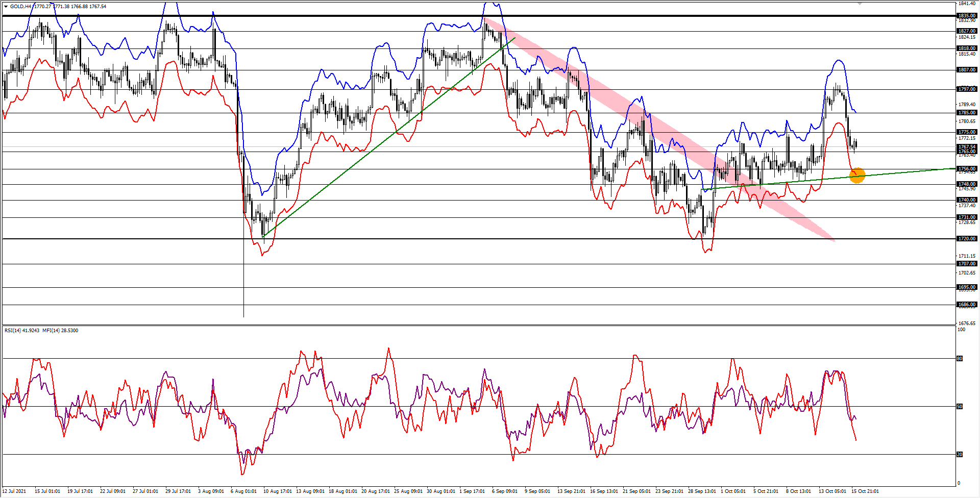Screen dimensions: 980x498
Task: Click the orange circle marker on trendline
Action: point(857,176)
